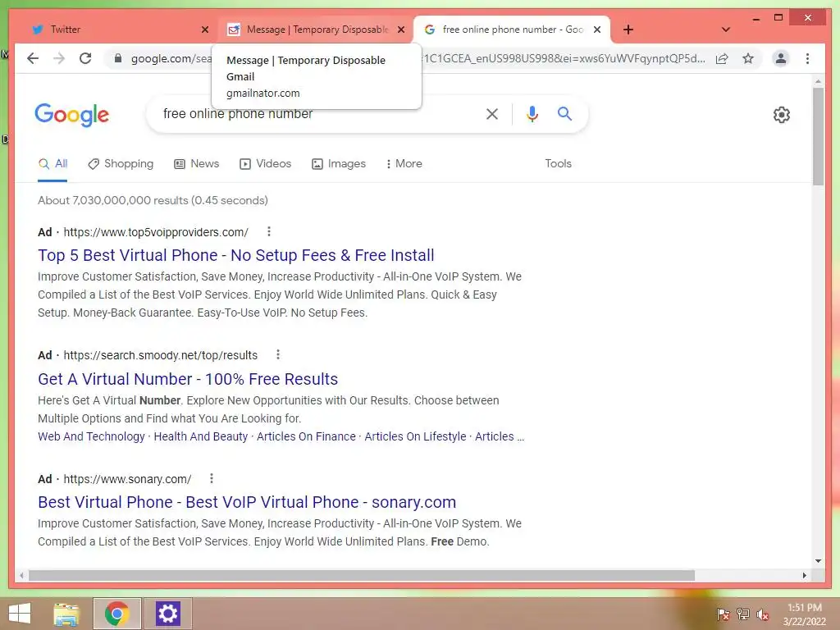Reload the current Google page

[x=85, y=58]
